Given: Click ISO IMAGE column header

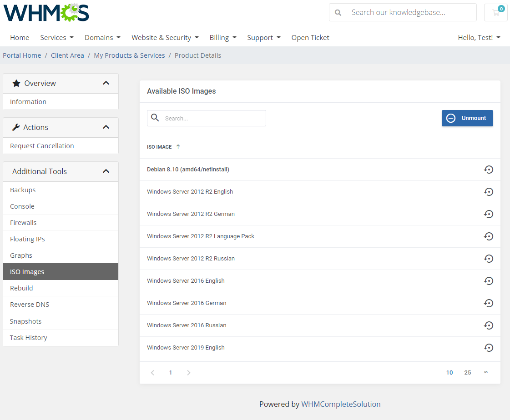Looking at the screenshot, I should tap(159, 147).
